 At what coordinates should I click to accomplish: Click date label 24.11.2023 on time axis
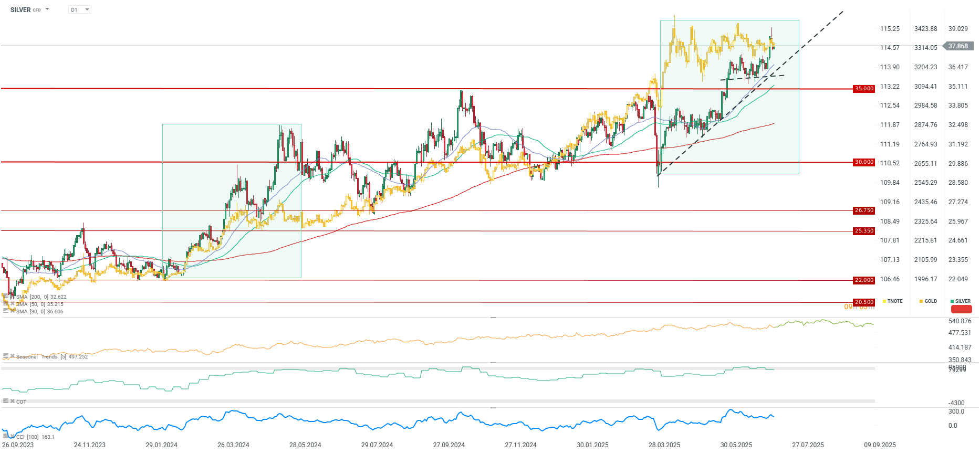click(x=90, y=445)
